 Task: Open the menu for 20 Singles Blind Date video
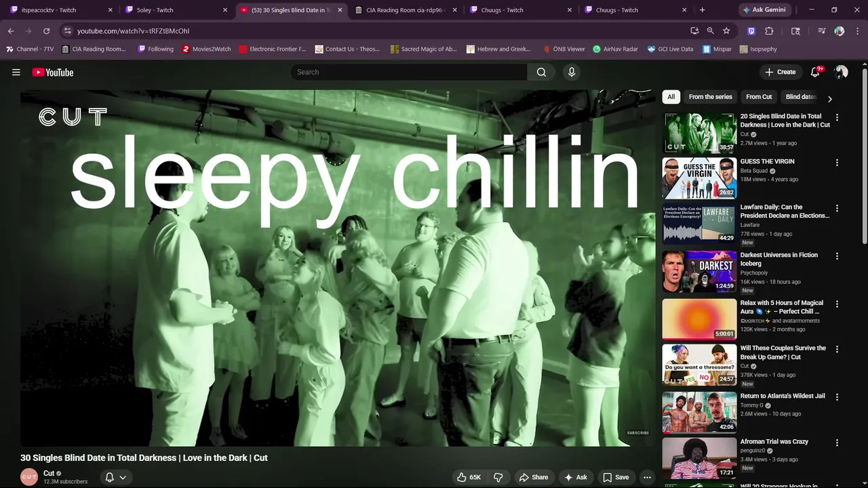click(837, 117)
